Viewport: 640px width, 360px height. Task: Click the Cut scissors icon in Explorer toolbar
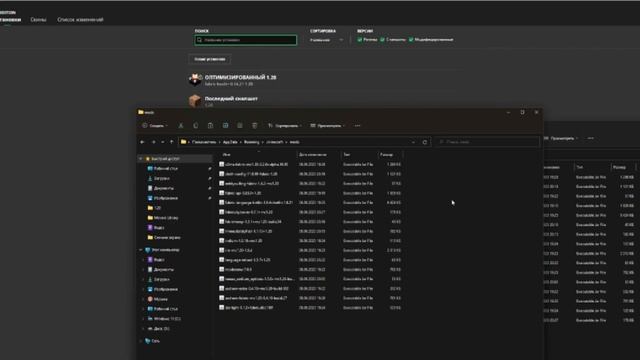(x=181, y=126)
